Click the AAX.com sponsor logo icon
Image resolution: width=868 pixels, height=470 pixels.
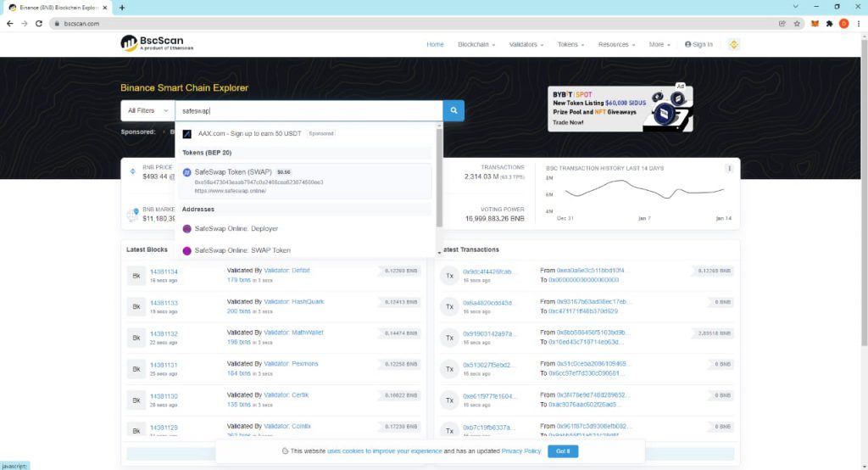pos(187,133)
